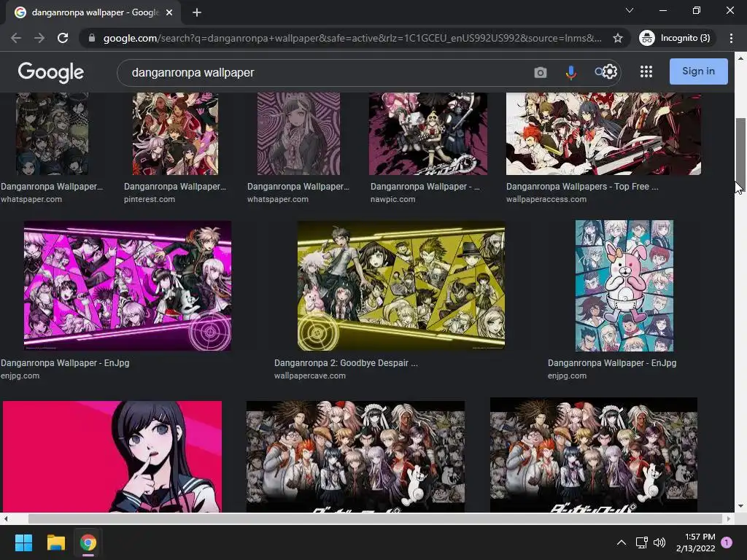
Task: Open the magenta EnJpg wallpaper thumbnail
Action: pos(128,286)
